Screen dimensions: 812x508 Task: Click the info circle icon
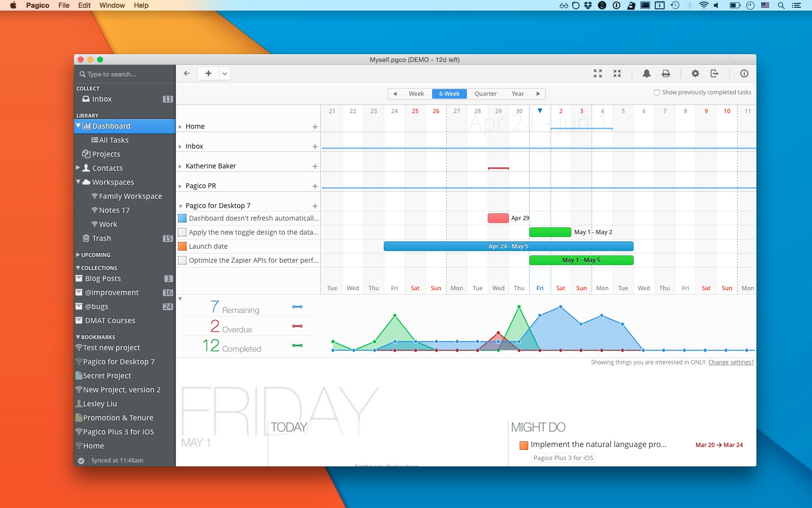(744, 74)
